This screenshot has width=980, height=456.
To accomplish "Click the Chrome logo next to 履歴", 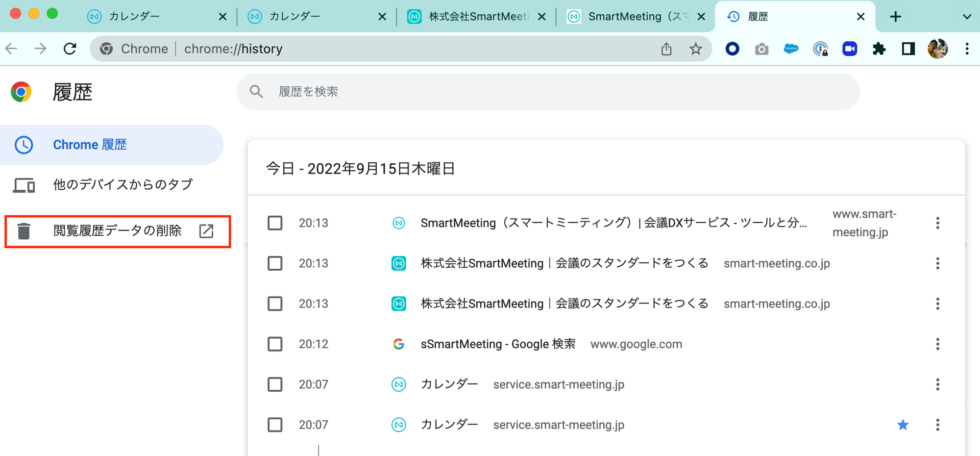I will click(x=21, y=92).
